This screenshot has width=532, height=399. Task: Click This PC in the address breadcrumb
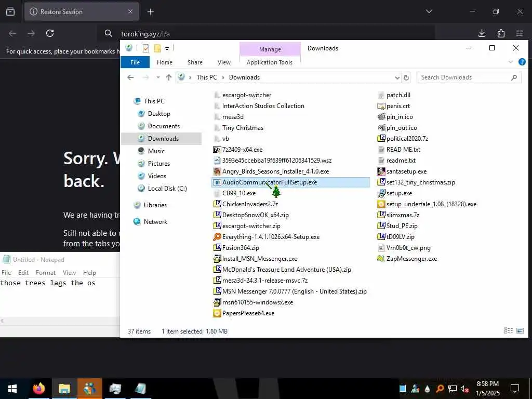[206, 77]
